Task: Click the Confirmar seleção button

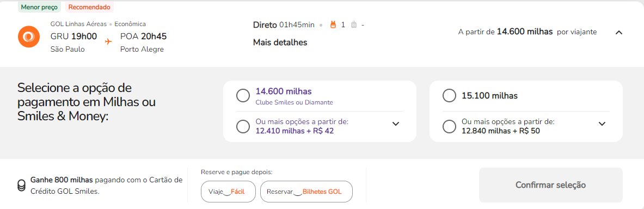Action: pos(551,185)
